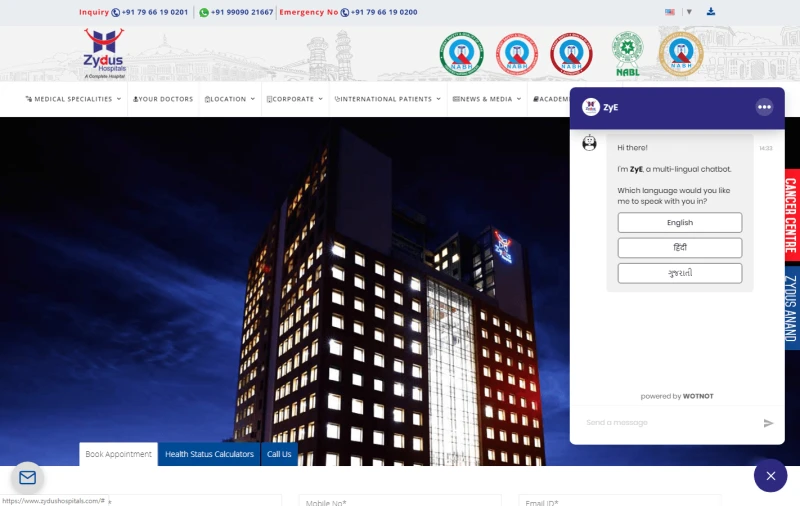Viewport: 800px width, 506px height.
Task: Open the red Cancer Centre side tab
Action: coord(791,215)
